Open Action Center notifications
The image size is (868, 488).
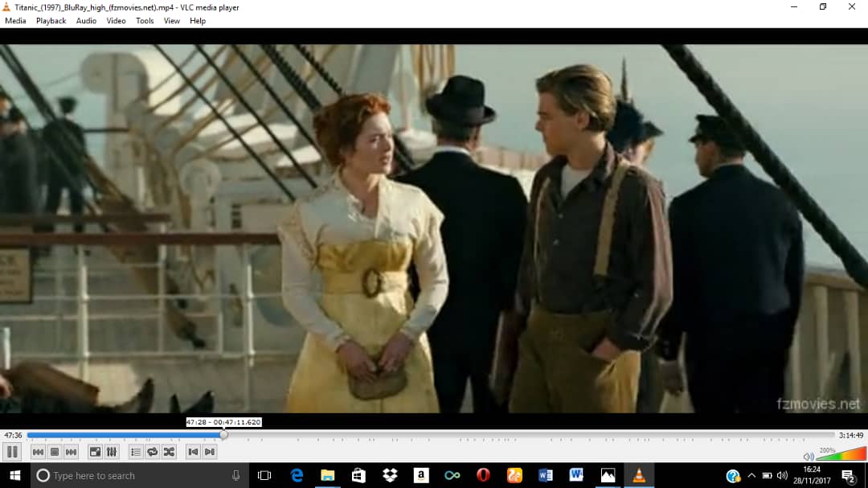click(x=848, y=475)
